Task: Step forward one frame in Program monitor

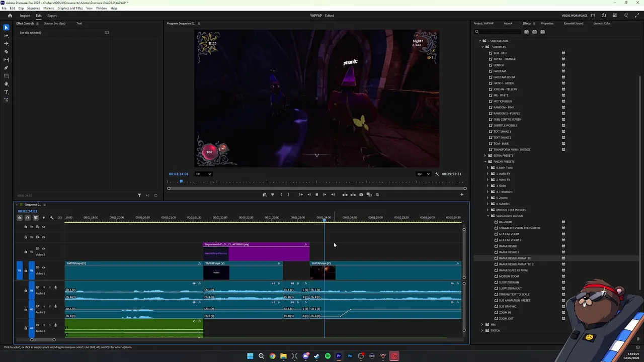Action: [x=325, y=195]
